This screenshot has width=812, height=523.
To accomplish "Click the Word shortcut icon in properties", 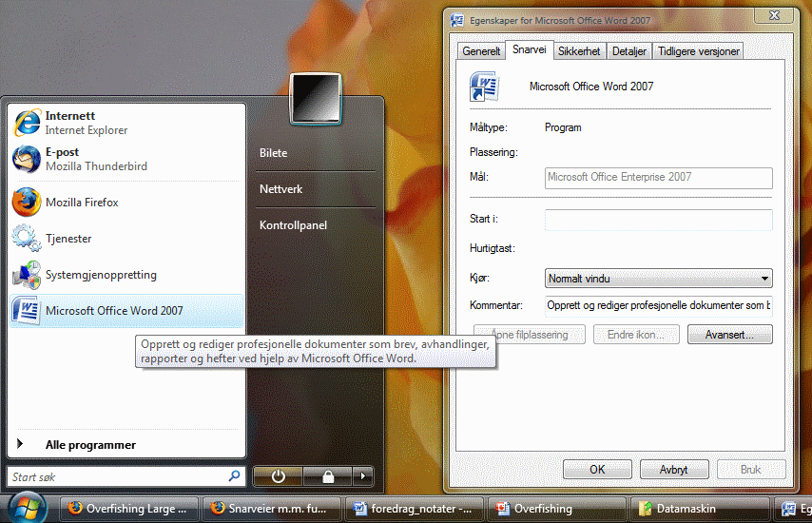I will (484, 86).
